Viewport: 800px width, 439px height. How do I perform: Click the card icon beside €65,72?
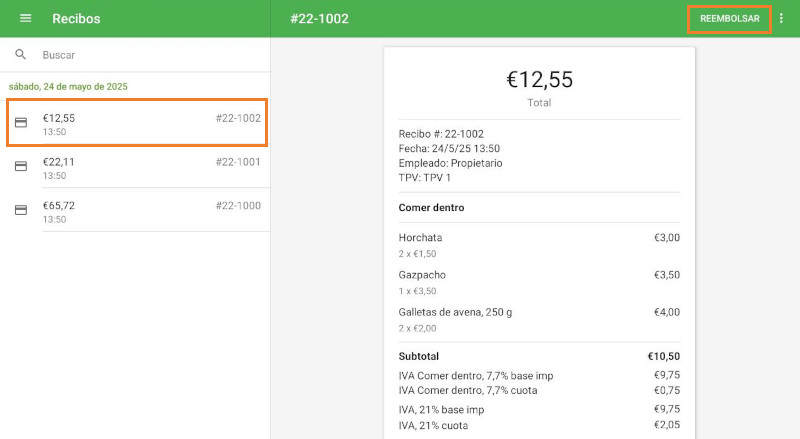tap(21, 210)
